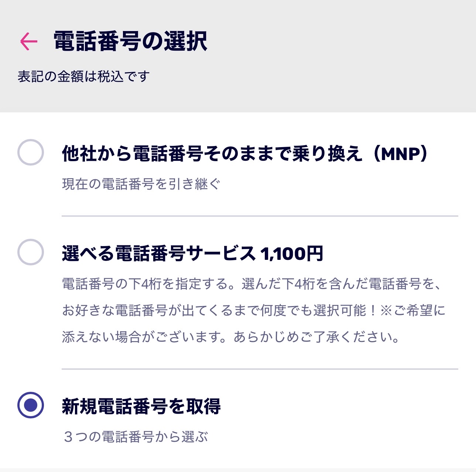476x472 pixels.
Task: Click the 3つの電話番号から選ぶ description
Action: [135, 437]
